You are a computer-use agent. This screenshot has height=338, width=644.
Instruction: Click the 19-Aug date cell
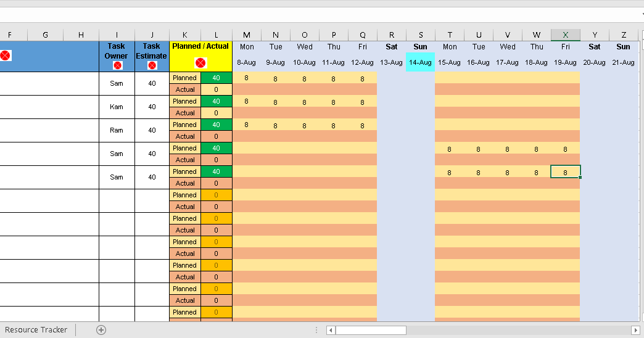566,62
